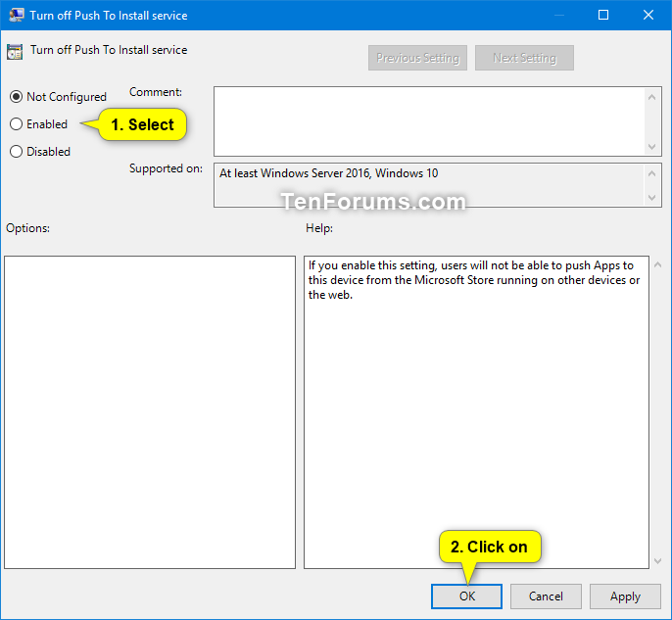The height and width of the screenshot is (620, 672).
Task: Click the title bar window icon
Action: pyautogui.click(x=17, y=15)
